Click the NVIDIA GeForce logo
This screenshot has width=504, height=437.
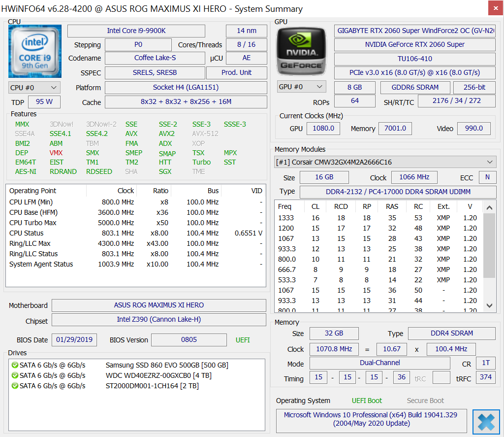coord(301,51)
